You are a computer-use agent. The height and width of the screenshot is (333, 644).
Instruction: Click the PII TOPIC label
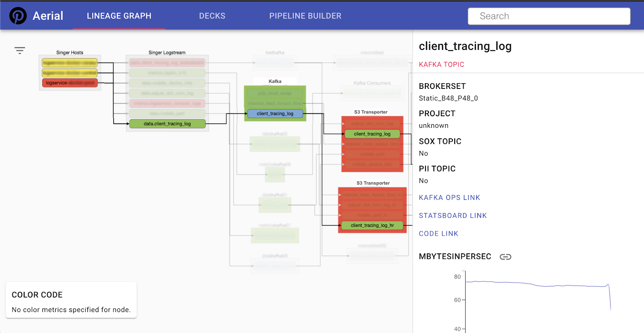pyautogui.click(x=437, y=169)
